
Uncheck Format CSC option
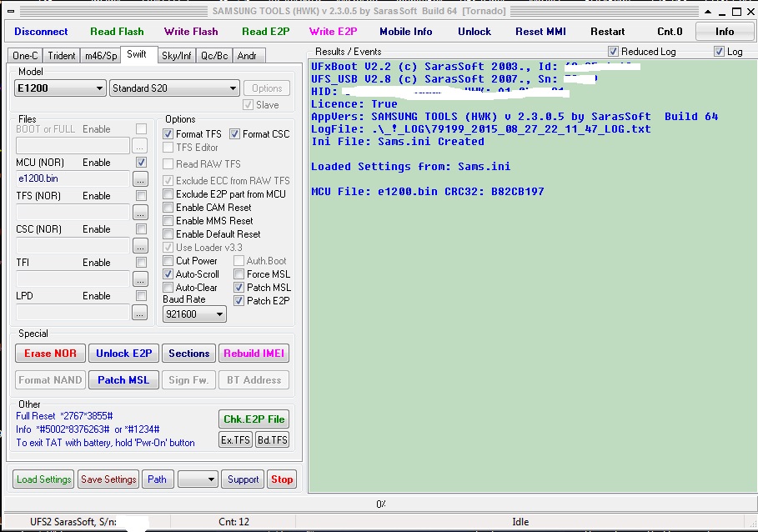(234, 134)
